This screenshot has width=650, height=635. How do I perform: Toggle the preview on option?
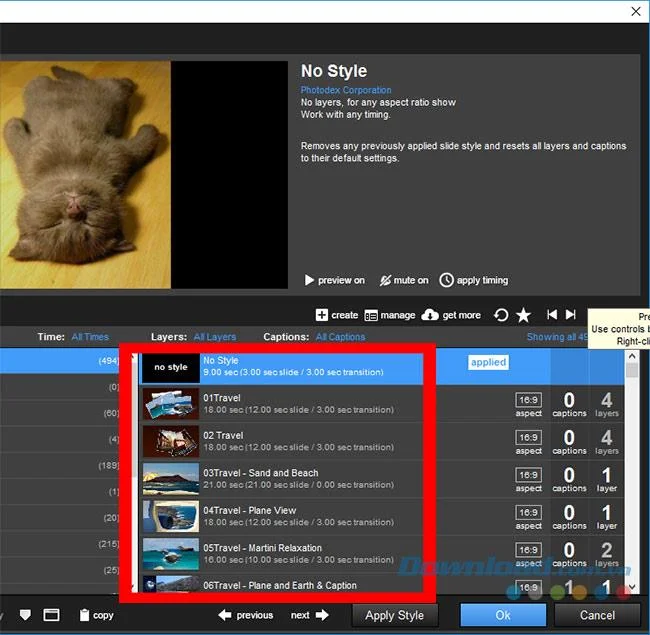pyautogui.click(x=334, y=280)
